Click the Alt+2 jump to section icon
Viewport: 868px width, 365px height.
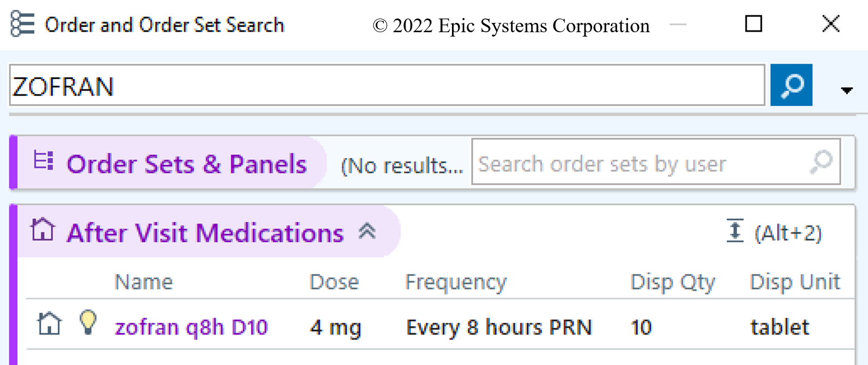pos(735,231)
